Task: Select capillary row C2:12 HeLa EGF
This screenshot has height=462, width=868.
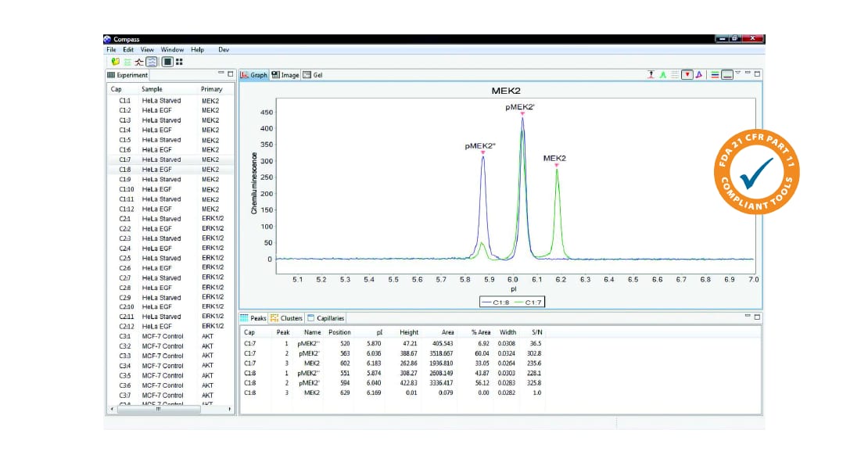Action: point(170,327)
